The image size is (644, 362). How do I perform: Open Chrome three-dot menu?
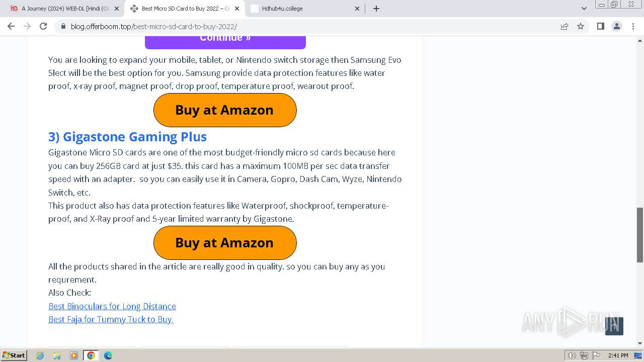click(x=633, y=26)
